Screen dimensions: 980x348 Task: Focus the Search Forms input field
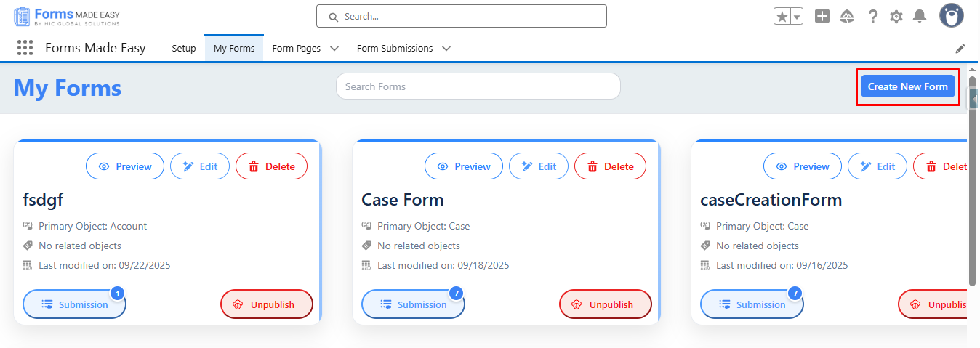tap(478, 86)
